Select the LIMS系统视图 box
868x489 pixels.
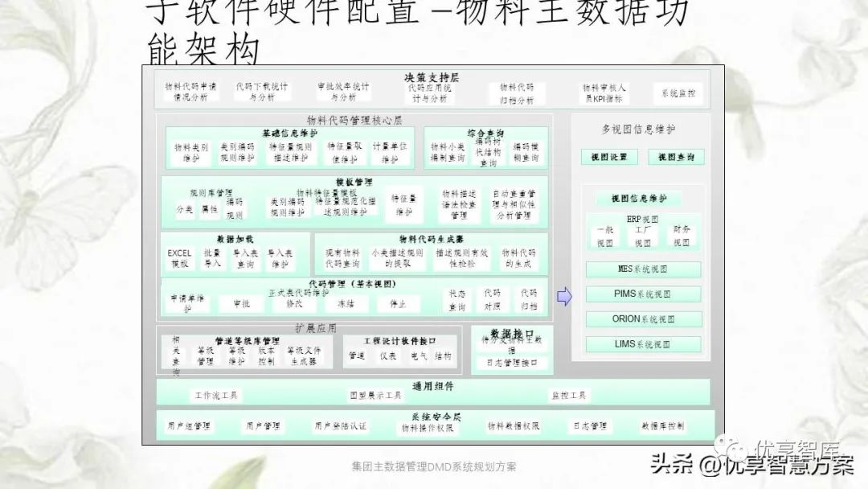pyautogui.click(x=642, y=344)
